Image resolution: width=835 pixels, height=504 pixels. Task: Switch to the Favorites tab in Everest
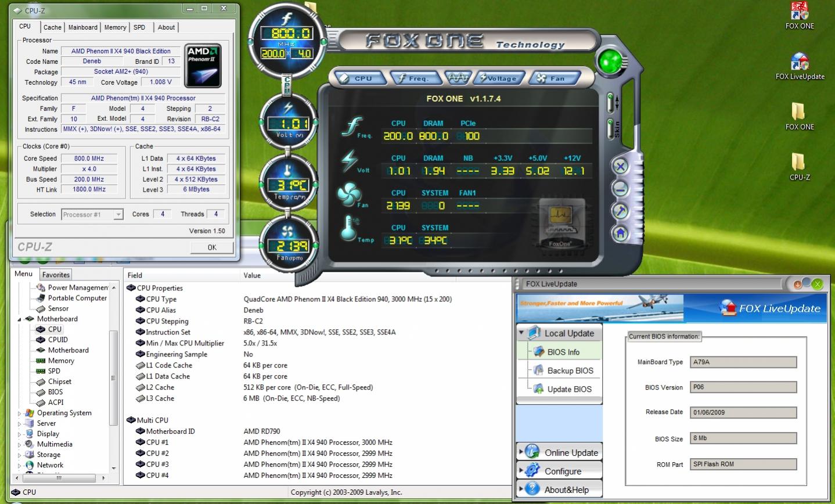coord(56,275)
